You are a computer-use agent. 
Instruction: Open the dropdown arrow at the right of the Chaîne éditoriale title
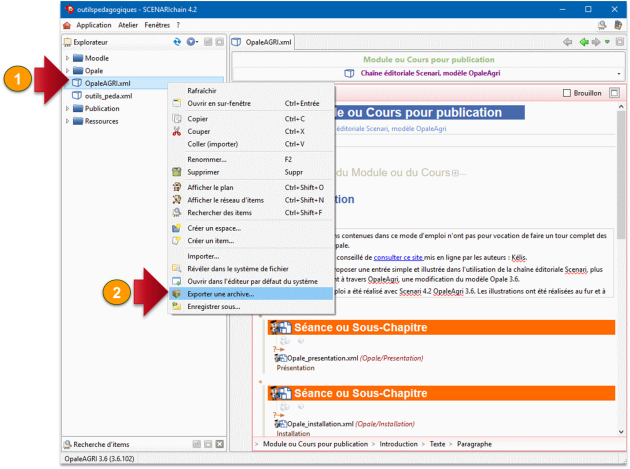[x=619, y=74]
